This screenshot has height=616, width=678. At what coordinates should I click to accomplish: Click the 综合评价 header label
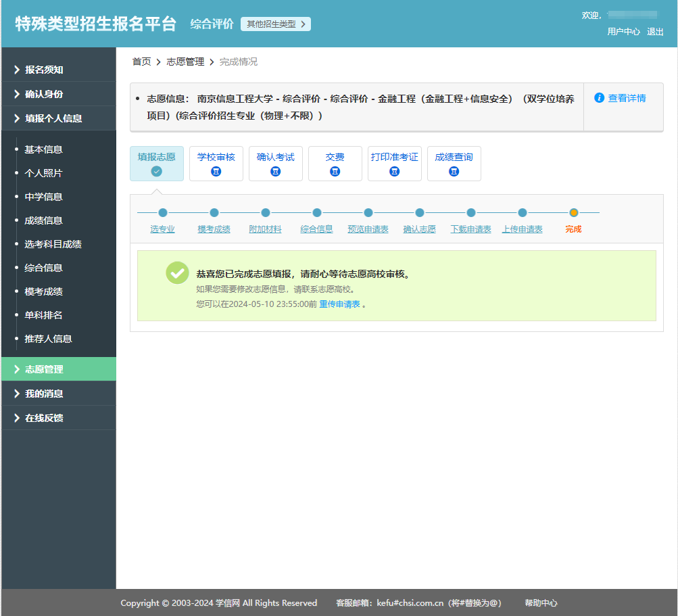pyautogui.click(x=212, y=24)
